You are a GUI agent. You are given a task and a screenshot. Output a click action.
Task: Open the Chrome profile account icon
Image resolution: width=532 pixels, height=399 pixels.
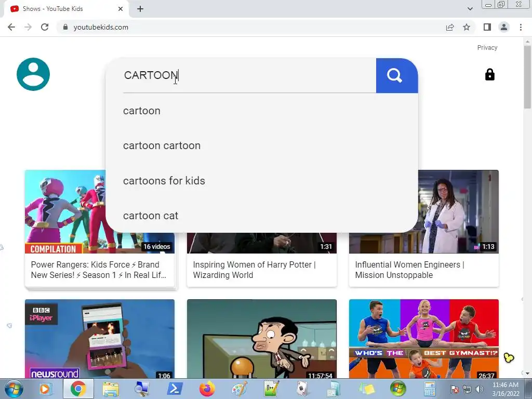point(504,27)
